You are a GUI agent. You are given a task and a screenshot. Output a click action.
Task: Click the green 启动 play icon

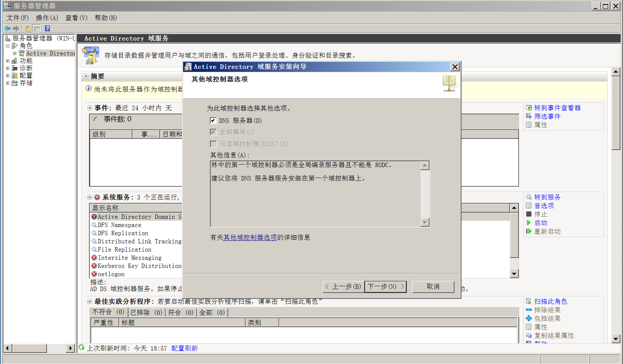(529, 223)
